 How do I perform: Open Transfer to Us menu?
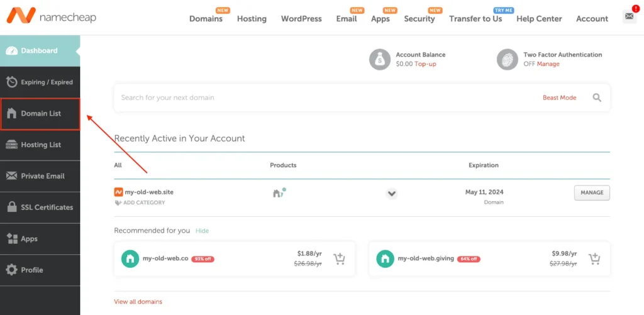[475, 18]
